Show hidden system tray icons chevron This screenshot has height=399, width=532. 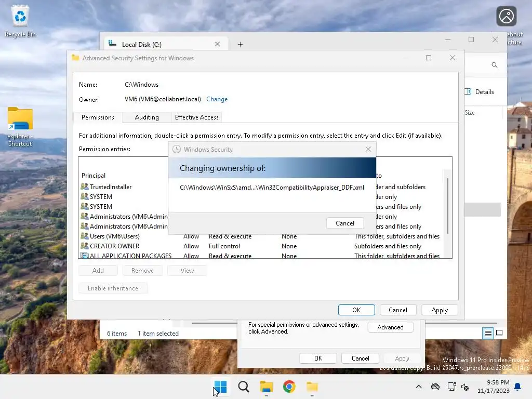click(419, 387)
